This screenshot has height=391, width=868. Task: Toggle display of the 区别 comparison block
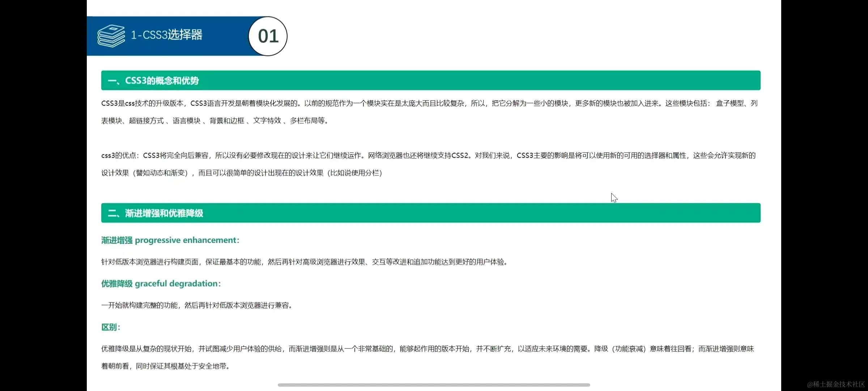coord(110,327)
